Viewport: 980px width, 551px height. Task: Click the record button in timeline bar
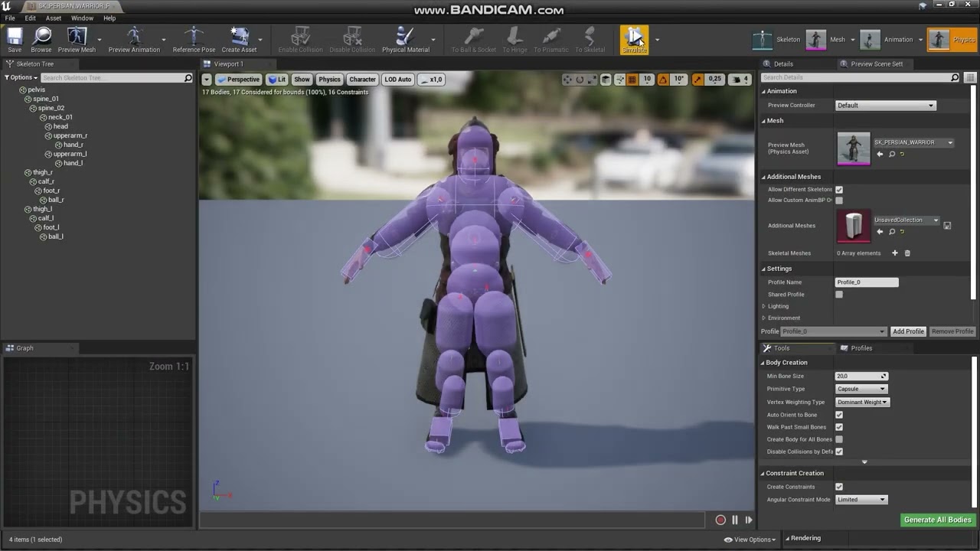pyautogui.click(x=720, y=520)
